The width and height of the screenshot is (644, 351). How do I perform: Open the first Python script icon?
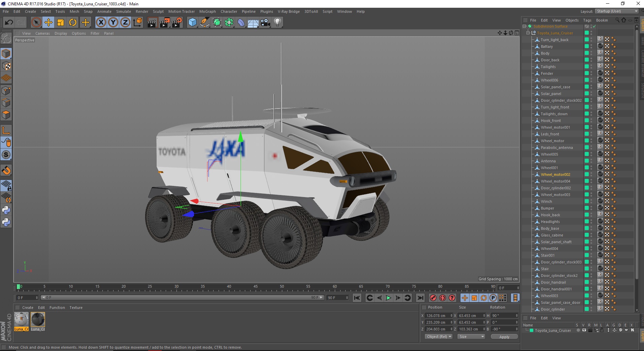[6, 210]
